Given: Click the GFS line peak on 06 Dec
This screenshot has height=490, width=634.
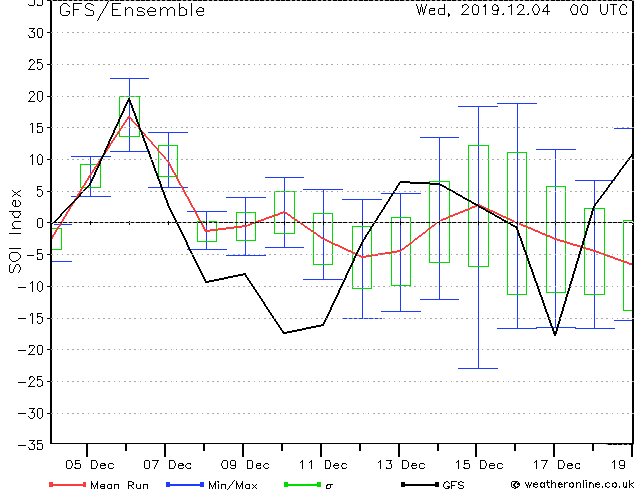Looking at the screenshot, I should point(129,98).
